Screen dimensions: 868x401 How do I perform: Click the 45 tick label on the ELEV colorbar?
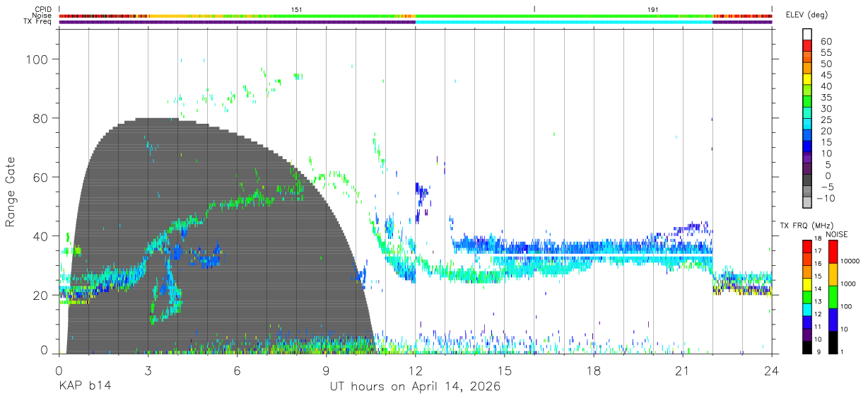pyautogui.click(x=826, y=75)
